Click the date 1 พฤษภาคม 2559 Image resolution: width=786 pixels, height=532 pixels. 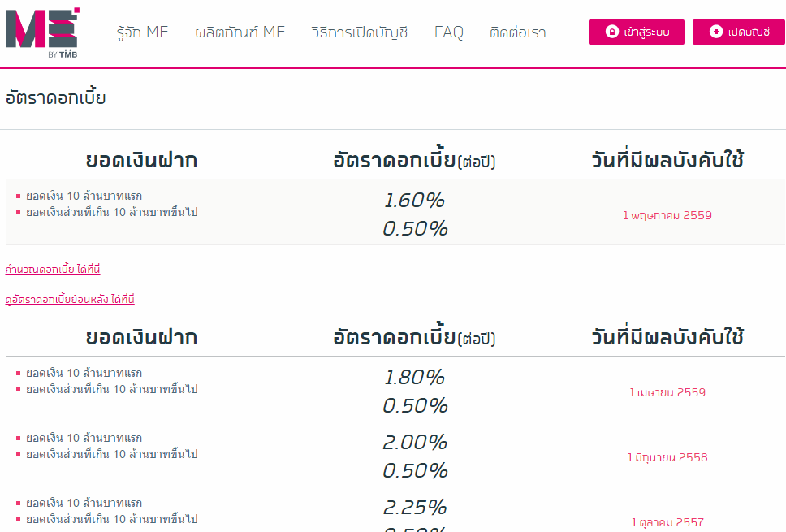pyautogui.click(x=667, y=215)
